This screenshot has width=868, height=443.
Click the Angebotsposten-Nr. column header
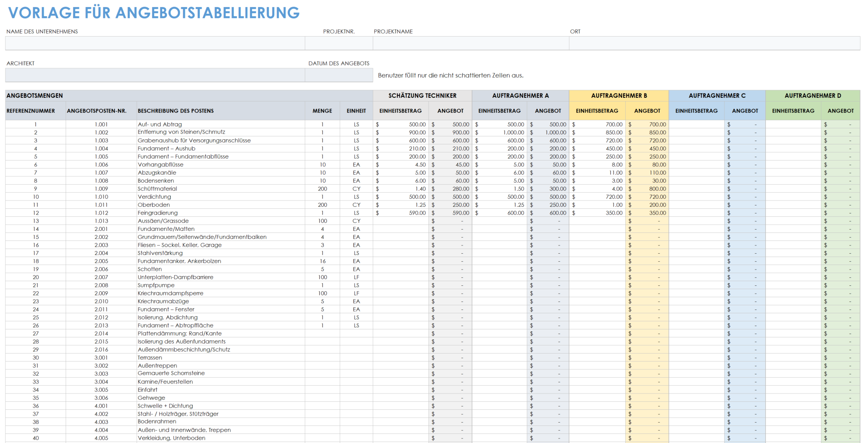pyautogui.click(x=101, y=111)
